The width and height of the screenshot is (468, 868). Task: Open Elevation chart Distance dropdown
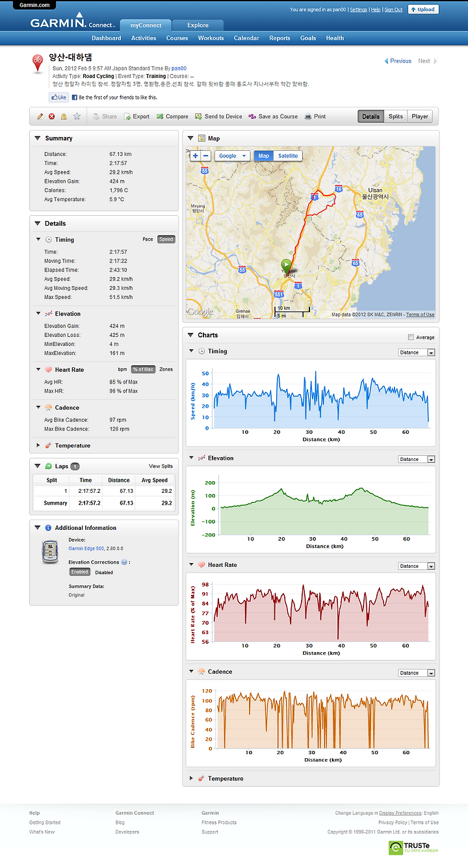(417, 459)
